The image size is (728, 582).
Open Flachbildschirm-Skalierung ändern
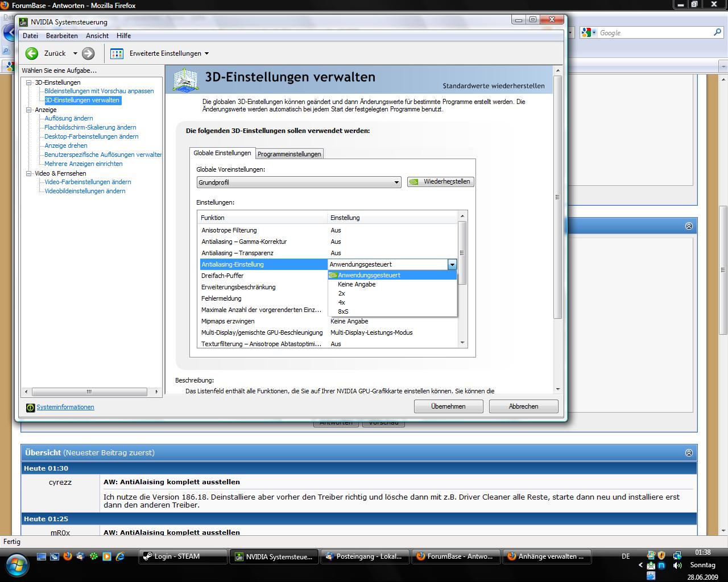90,127
